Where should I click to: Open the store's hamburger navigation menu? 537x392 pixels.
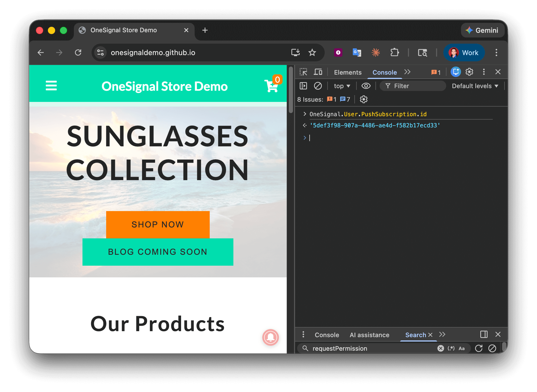click(51, 86)
